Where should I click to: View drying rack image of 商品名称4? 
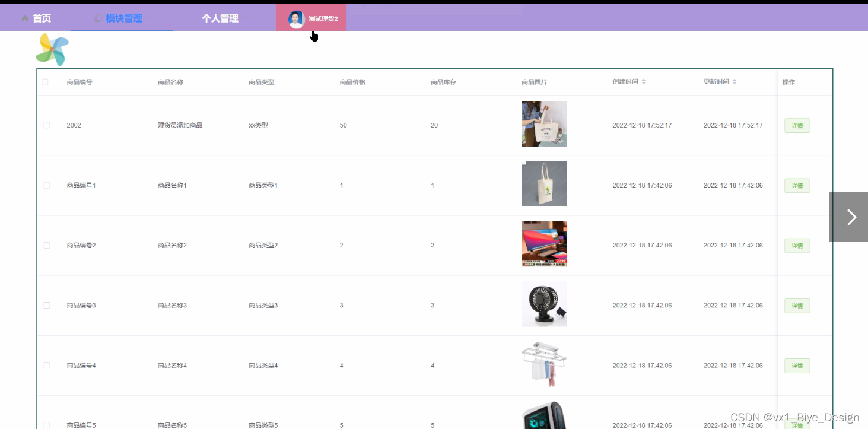click(544, 364)
